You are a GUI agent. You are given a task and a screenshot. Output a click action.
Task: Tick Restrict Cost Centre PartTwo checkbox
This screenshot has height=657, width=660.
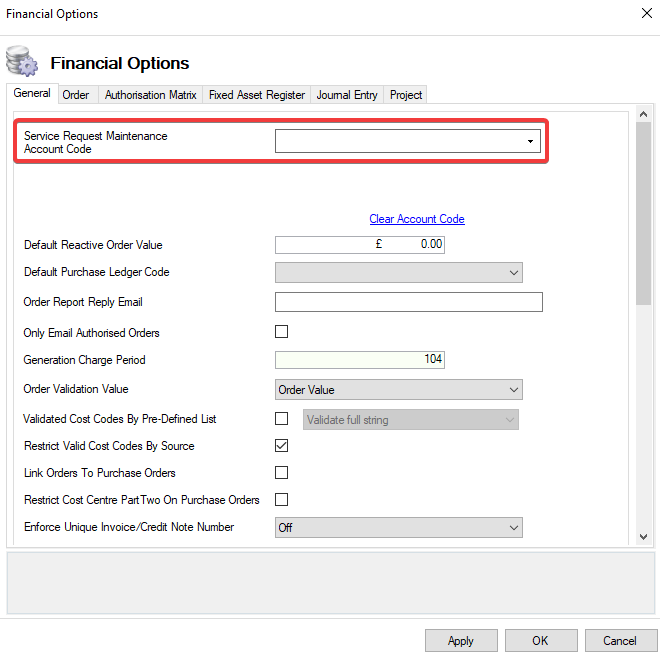click(x=281, y=500)
